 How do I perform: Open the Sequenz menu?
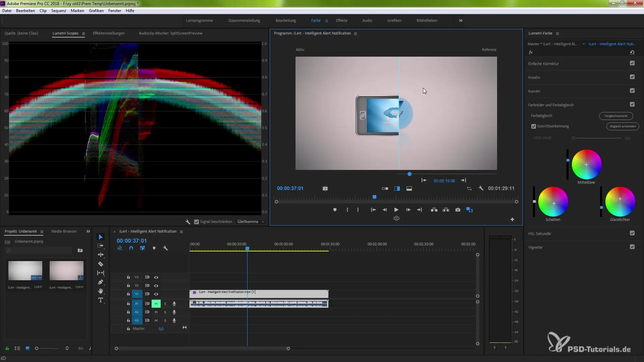coord(58,11)
